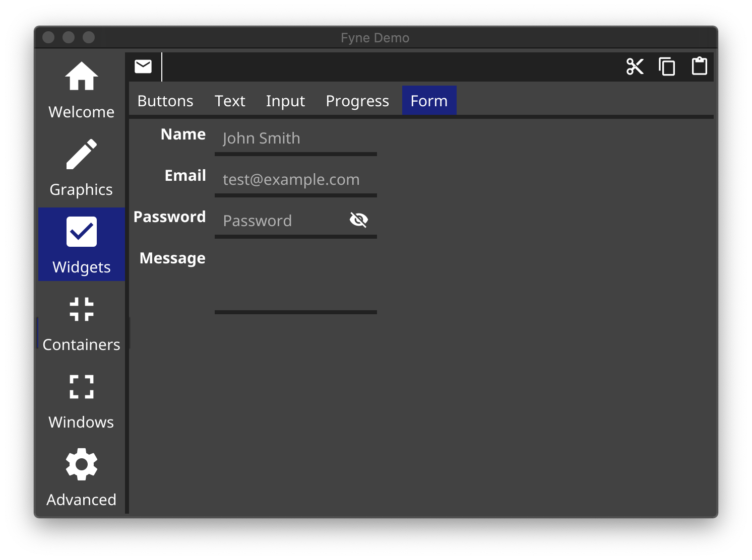Open the Graphics section via pencil icon
The width and height of the screenshot is (752, 560).
tap(81, 154)
